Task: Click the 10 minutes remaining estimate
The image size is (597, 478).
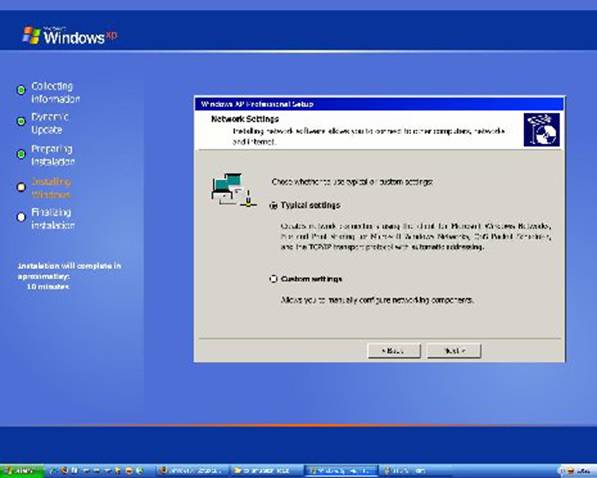Action: (48, 286)
